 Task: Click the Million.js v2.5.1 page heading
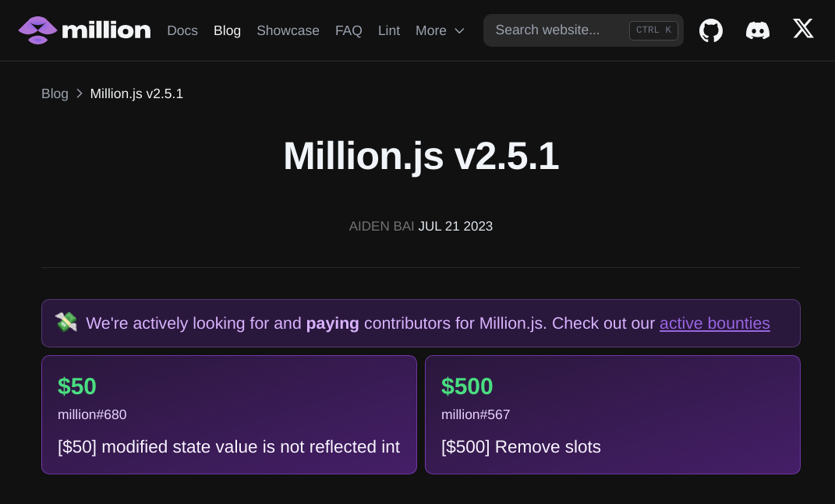pyautogui.click(x=421, y=156)
